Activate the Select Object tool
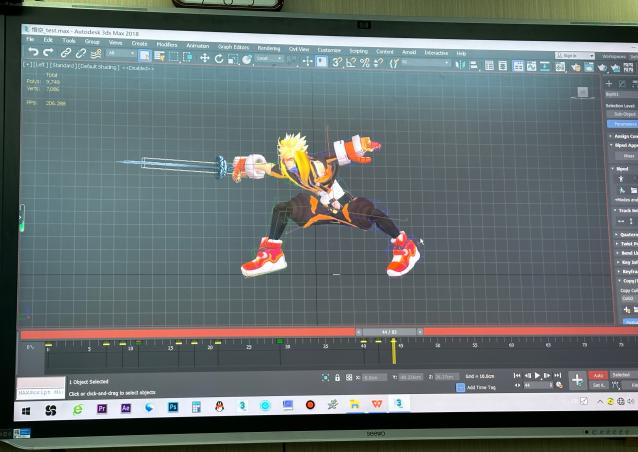Image resolution: width=638 pixels, height=452 pixels. click(x=144, y=56)
